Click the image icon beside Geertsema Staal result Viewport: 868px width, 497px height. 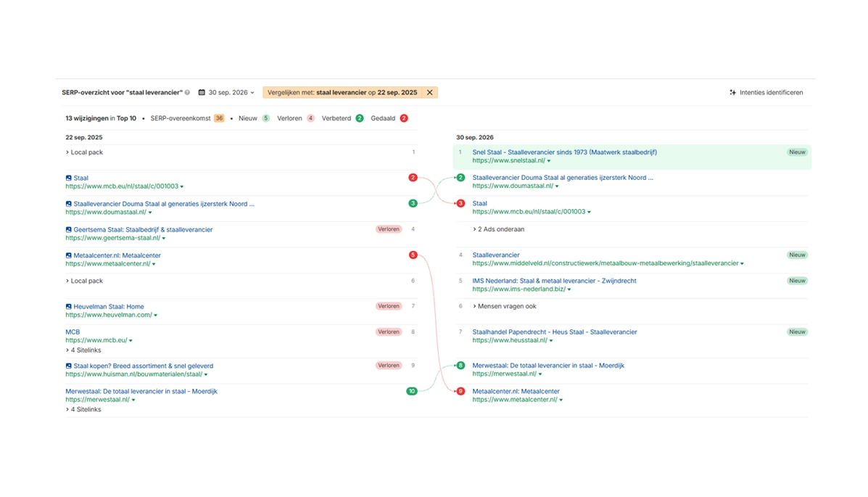click(69, 229)
